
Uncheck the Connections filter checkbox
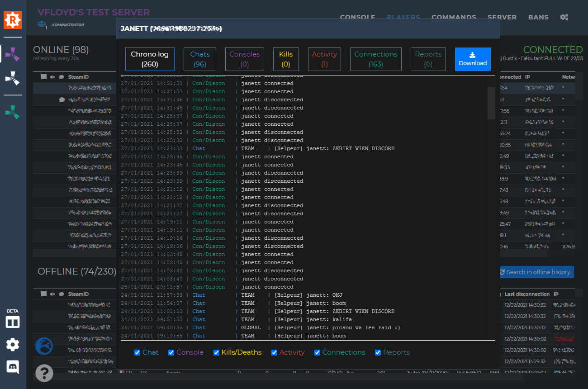pos(318,353)
